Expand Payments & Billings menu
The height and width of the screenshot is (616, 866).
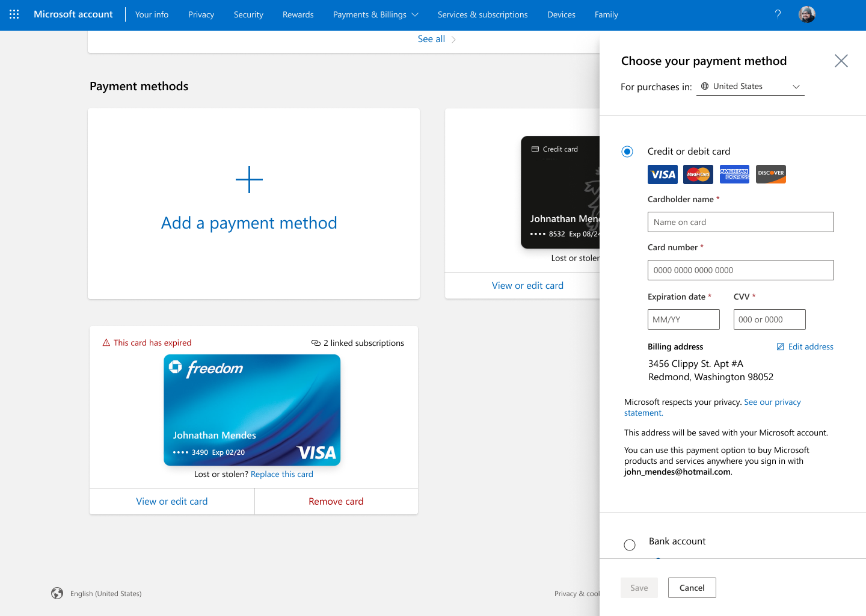click(376, 14)
